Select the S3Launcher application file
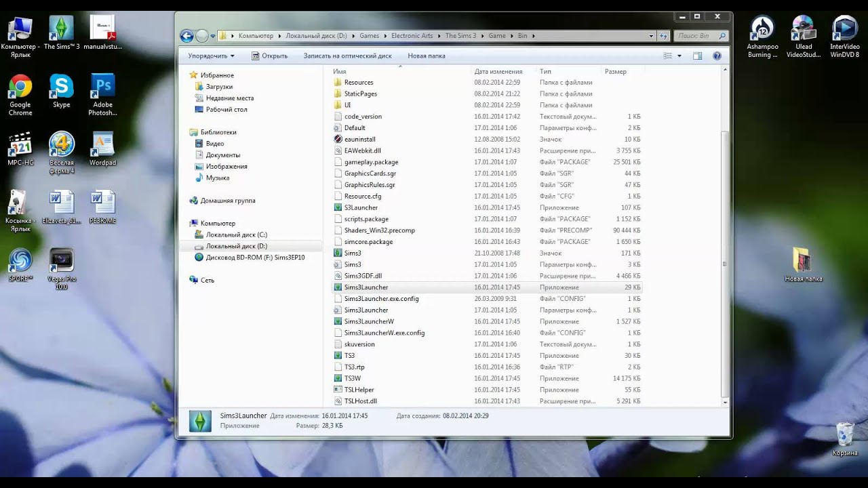The height and width of the screenshot is (488, 868). (361, 207)
